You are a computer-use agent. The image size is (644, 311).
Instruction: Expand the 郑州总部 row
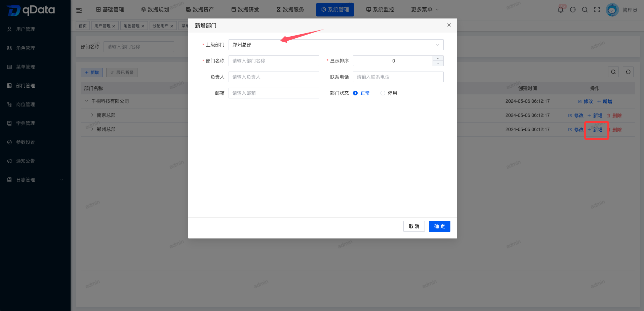coord(92,129)
